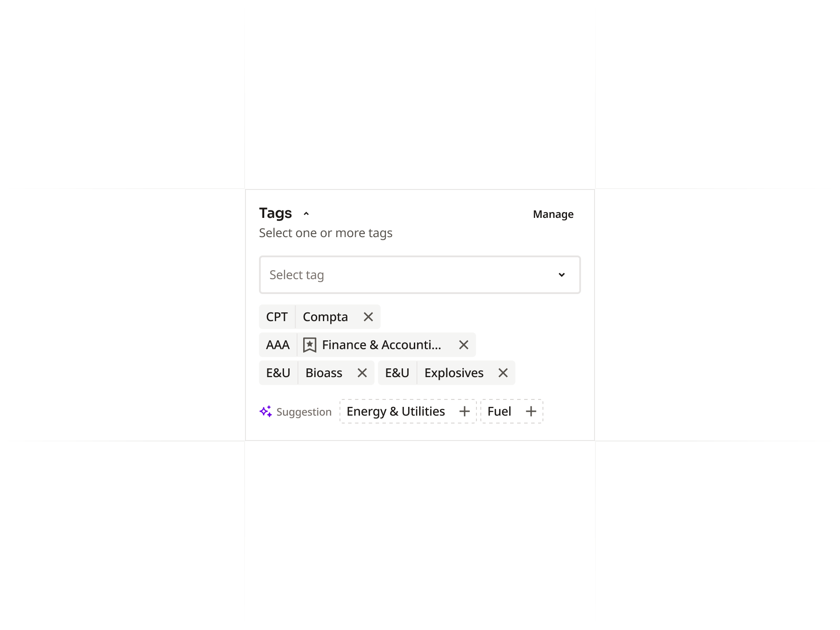Screen dimensions: 840x630
Task: Remove the Finance & Accounting tag
Action: [464, 345]
